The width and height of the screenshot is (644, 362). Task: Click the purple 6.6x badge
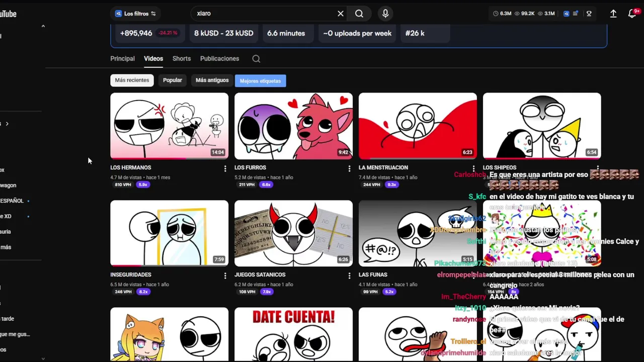coord(267,185)
